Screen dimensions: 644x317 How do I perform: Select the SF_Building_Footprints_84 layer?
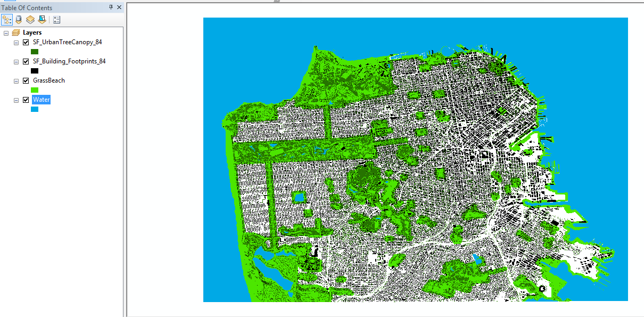point(69,61)
